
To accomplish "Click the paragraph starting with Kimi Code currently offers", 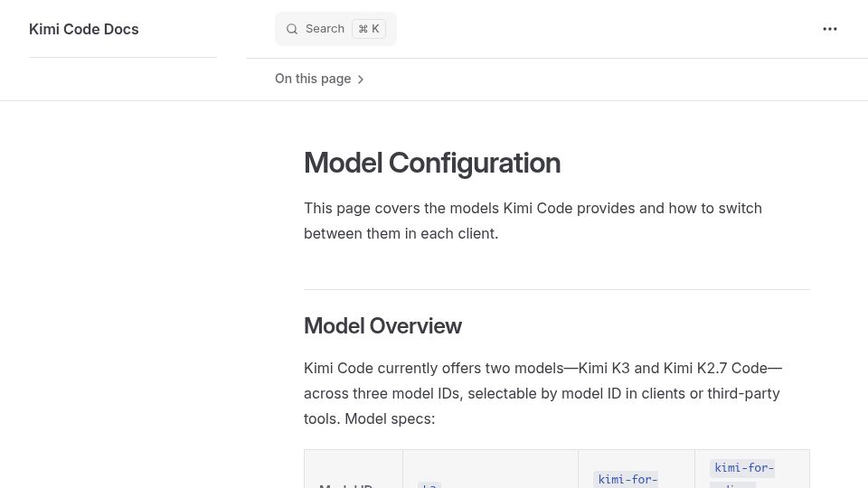I will [542, 393].
